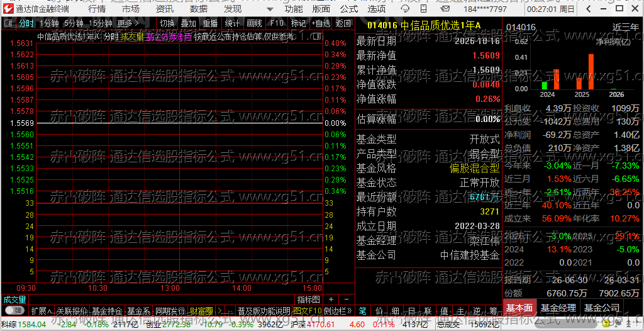Select the 值 tab in bottom strip
Viewport: 644px width, 331px height.
click(x=443, y=310)
